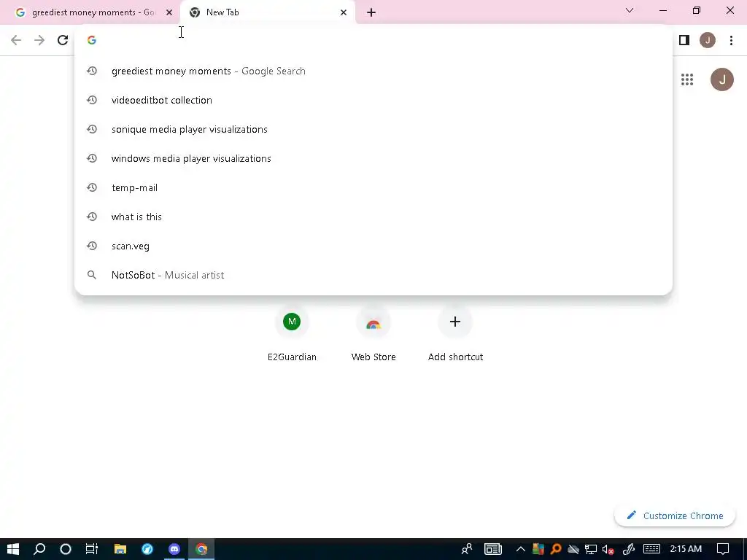Open the Chrome side panel
The image size is (747, 560).
(x=684, y=41)
